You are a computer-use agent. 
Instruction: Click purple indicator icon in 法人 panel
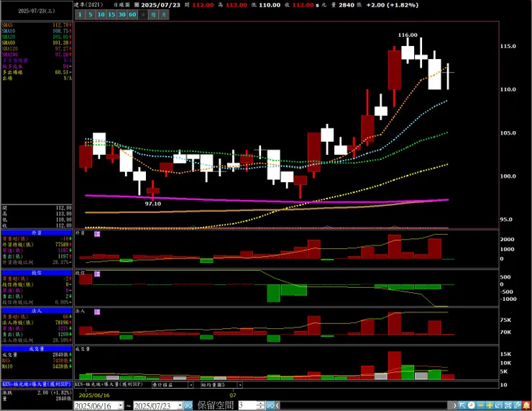pyautogui.click(x=97, y=312)
